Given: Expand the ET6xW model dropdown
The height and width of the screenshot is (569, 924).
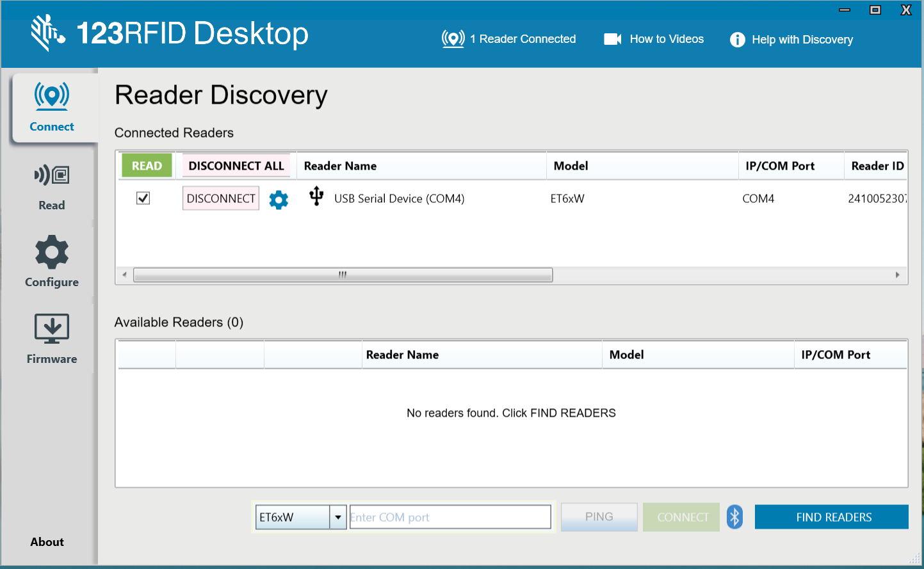Looking at the screenshot, I should [338, 517].
